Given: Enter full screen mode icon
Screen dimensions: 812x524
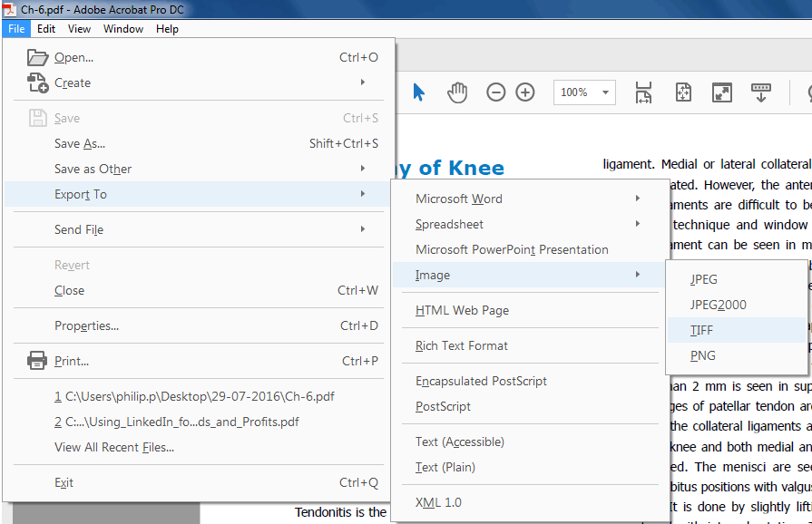Looking at the screenshot, I should [722, 92].
